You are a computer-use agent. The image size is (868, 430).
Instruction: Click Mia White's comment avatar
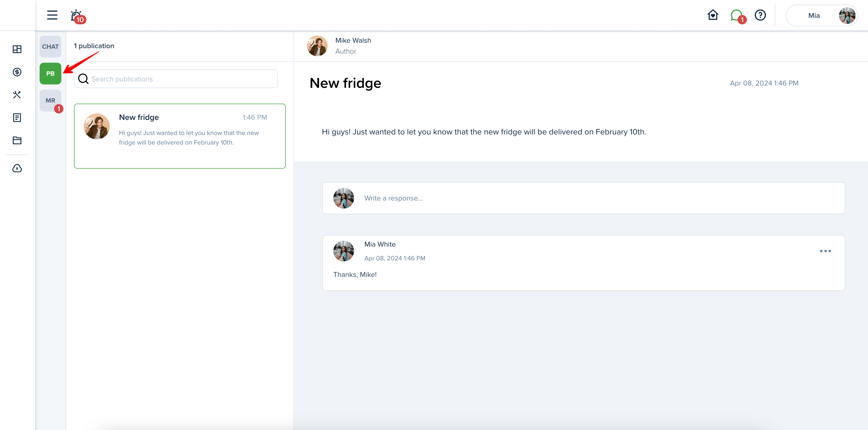tap(343, 251)
